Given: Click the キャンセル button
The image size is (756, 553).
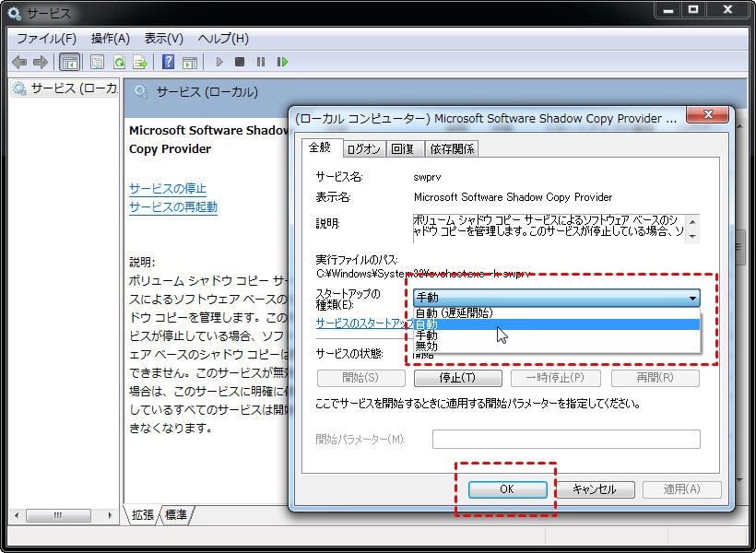Looking at the screenshot, I should (x=595, y=489).
